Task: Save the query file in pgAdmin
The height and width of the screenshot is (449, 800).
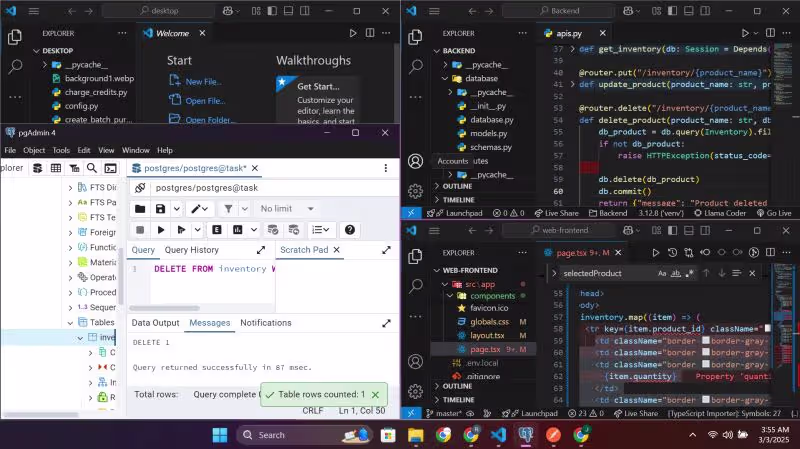Action: pyautogui.click(x=160, y=209)
